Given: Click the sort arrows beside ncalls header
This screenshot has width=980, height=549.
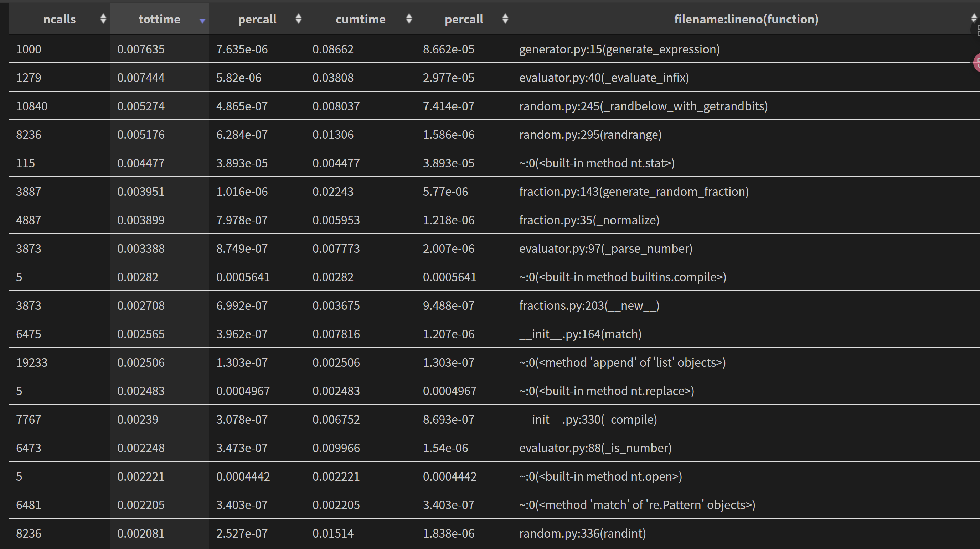Looking at the screenshot, I should (103, 19).
